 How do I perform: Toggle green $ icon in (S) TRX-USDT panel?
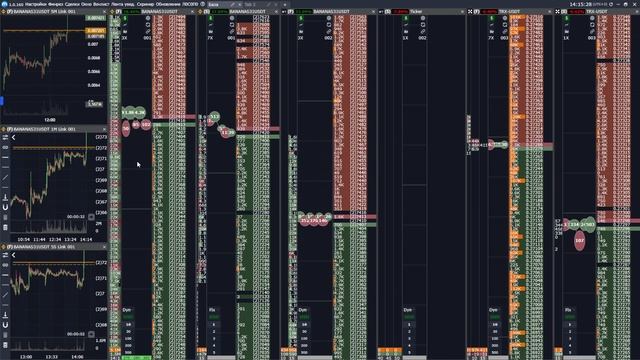point(567,18)
